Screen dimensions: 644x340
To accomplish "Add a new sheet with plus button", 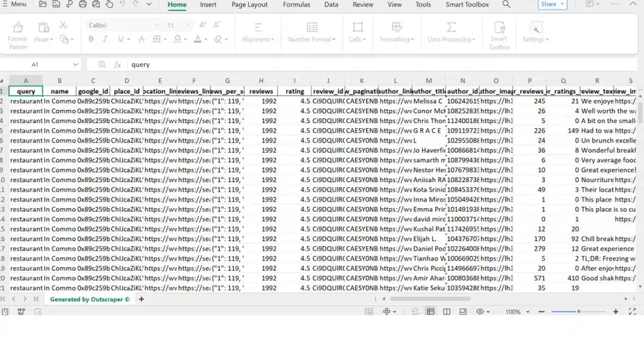I will 142,299.
